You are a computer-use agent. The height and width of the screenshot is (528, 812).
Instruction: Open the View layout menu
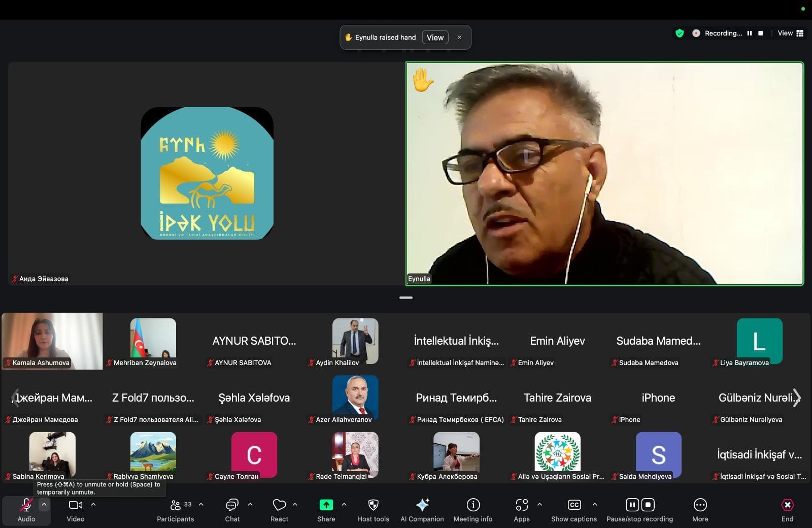click(x=791, y=33)
